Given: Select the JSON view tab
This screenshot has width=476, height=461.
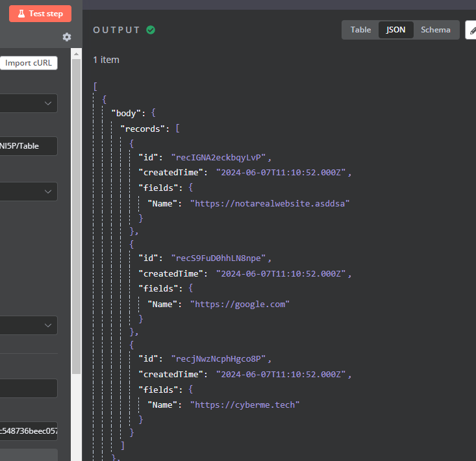Looking at the screenshot, I should pos(395,30).
